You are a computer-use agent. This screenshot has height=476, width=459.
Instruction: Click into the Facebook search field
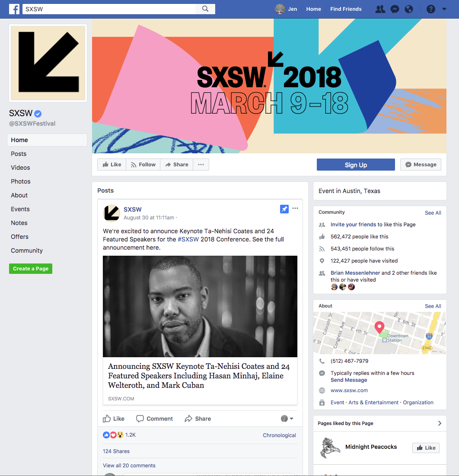coord(109,9)
